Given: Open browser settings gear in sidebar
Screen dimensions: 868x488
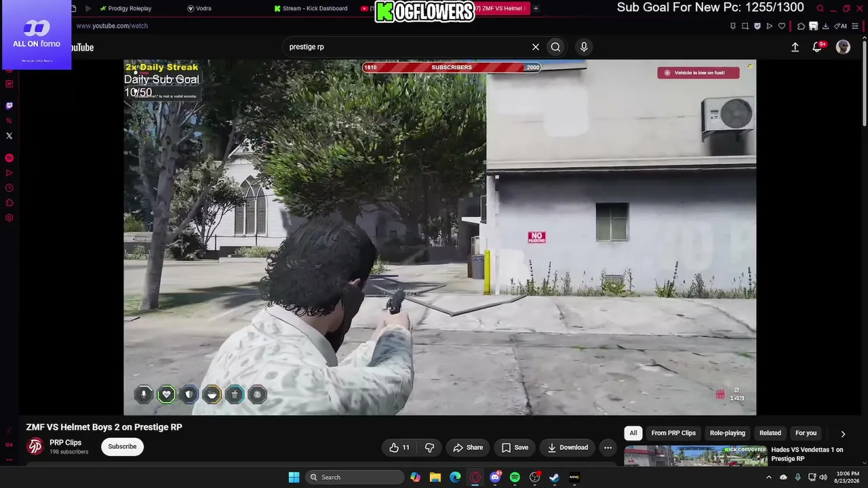Looking at the screenshot, I should click(x=9, y=218).
